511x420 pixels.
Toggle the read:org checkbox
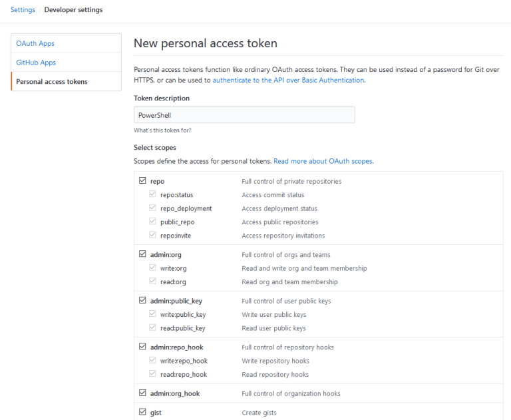pyautogui.click(x=152, y=281)
